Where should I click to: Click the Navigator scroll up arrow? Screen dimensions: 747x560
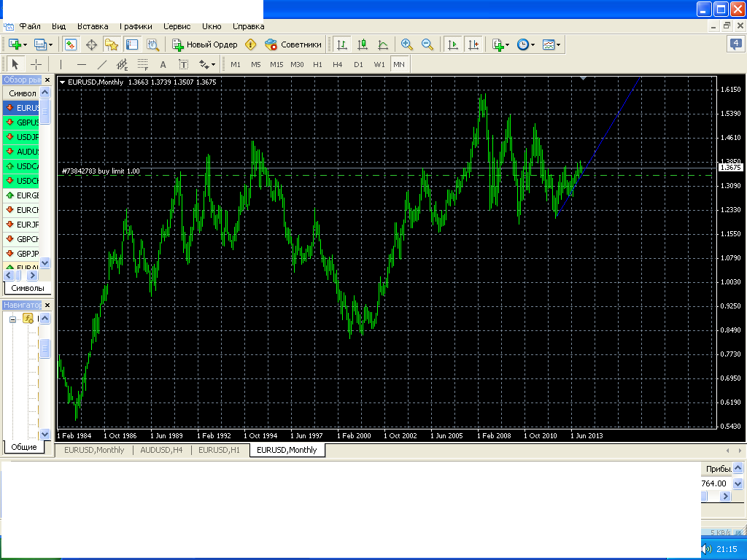pyautogui.click(x=44, y=318)
